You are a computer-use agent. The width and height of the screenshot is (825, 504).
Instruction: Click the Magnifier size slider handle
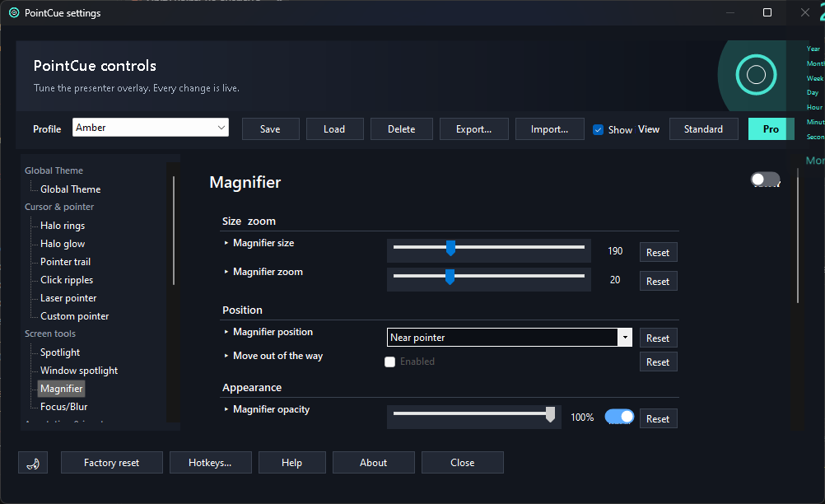[450, 248]
